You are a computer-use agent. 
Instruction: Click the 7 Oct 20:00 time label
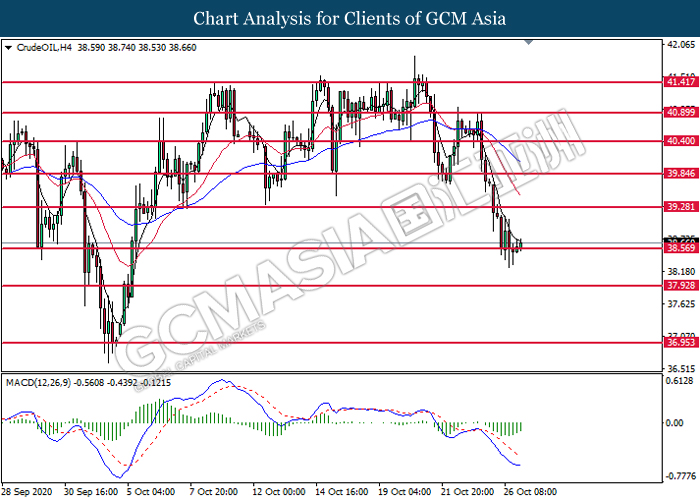(214, 492)
